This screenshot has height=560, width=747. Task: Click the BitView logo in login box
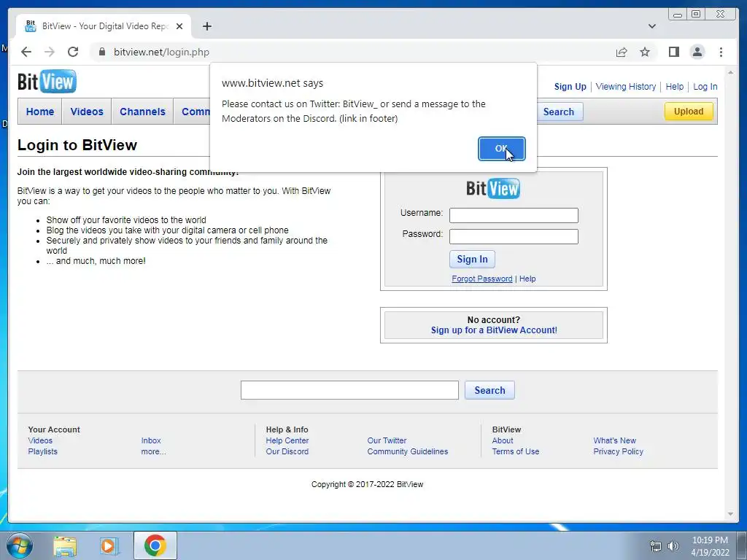pyautogui.click(x=493, y=189)
